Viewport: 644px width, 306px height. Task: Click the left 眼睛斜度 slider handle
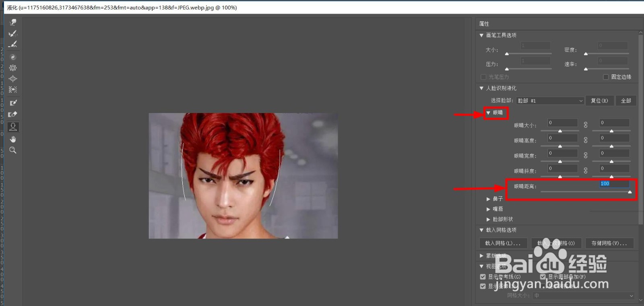[560, 177]
